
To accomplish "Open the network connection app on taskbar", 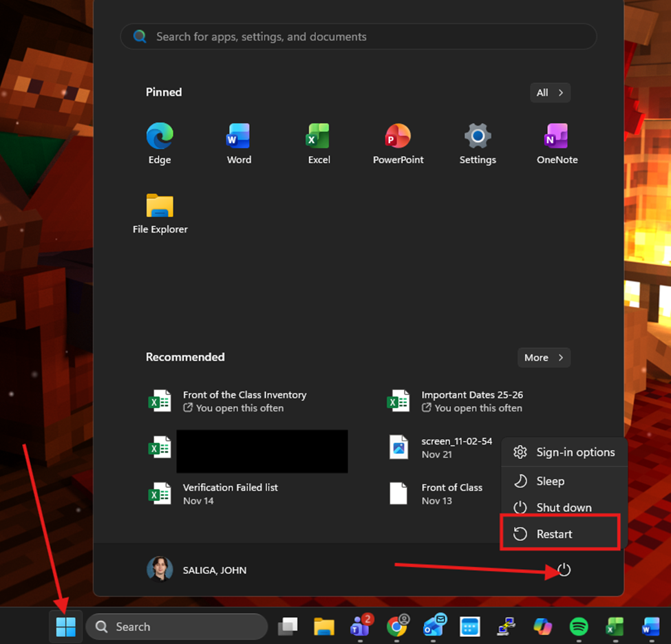I will click(507, 627).
